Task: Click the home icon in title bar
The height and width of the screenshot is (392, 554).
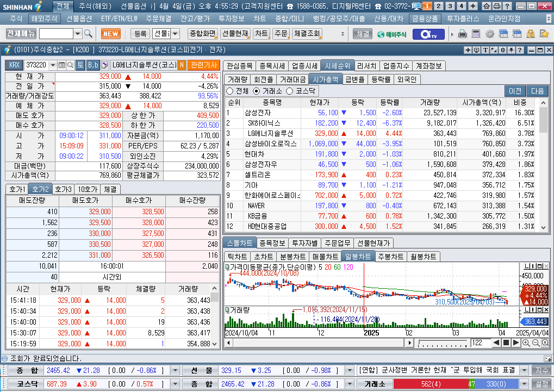Action: tap(487, 6)
